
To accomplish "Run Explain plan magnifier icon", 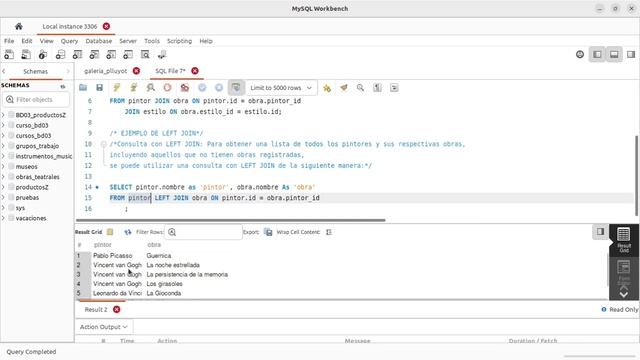I will coord(151,88).
